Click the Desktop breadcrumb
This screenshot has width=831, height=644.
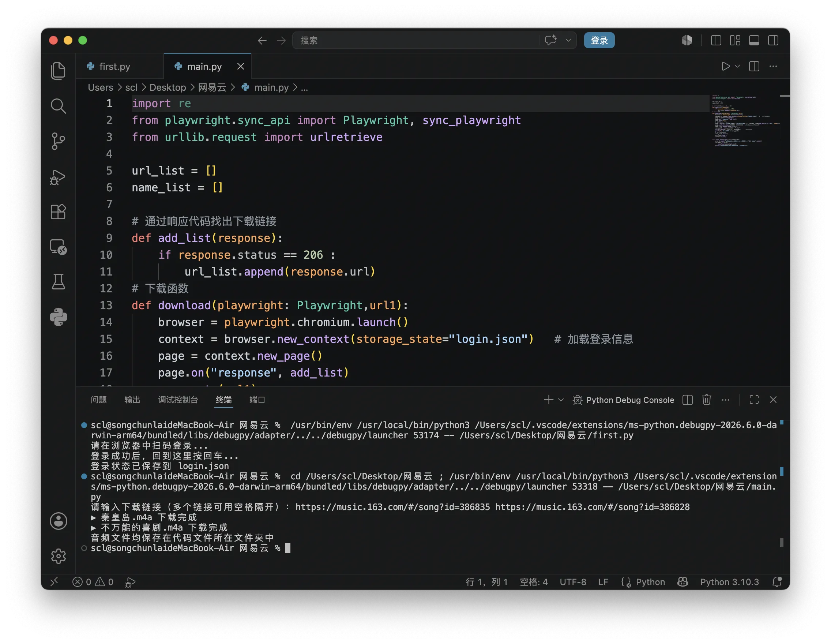[168, 87]
